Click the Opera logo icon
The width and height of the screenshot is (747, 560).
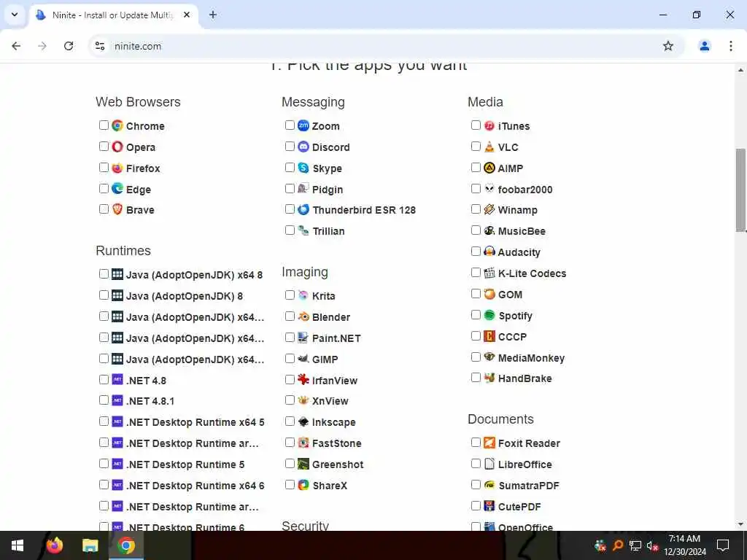point(117,147)
